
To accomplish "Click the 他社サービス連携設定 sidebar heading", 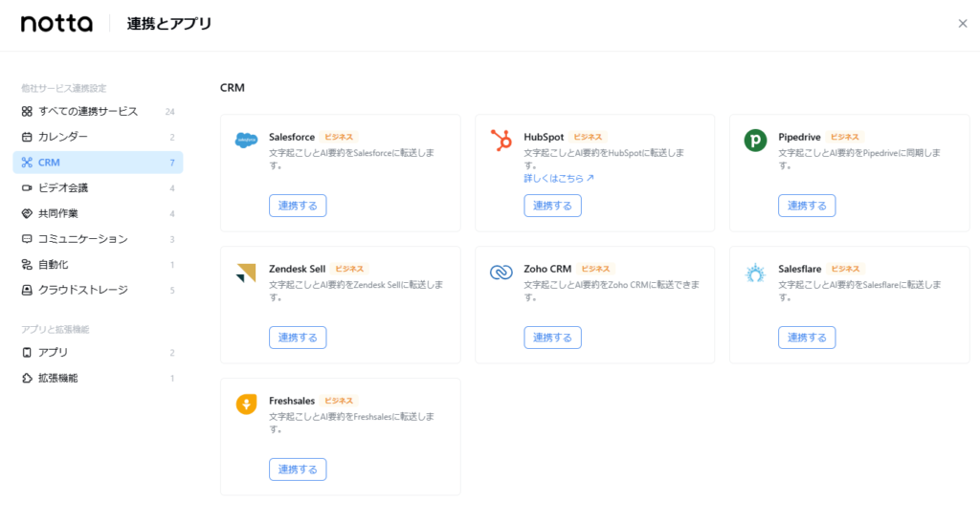I will [64, 88].
